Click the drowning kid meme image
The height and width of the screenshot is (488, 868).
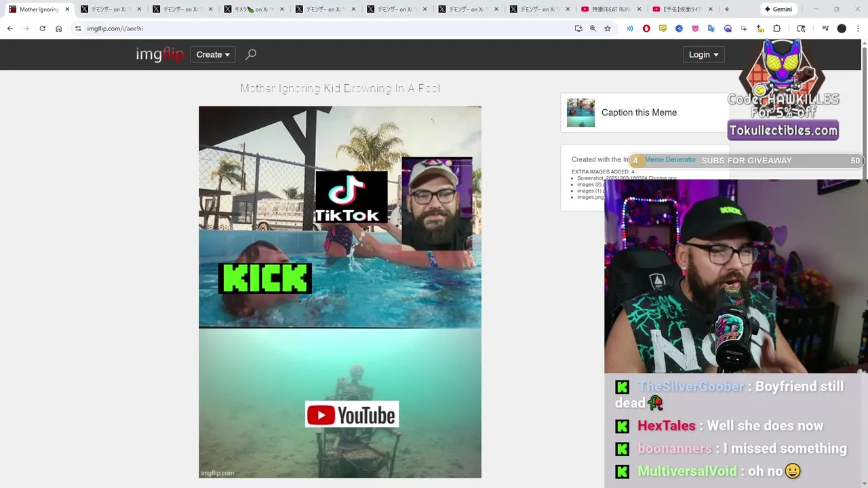coord(340,292)
